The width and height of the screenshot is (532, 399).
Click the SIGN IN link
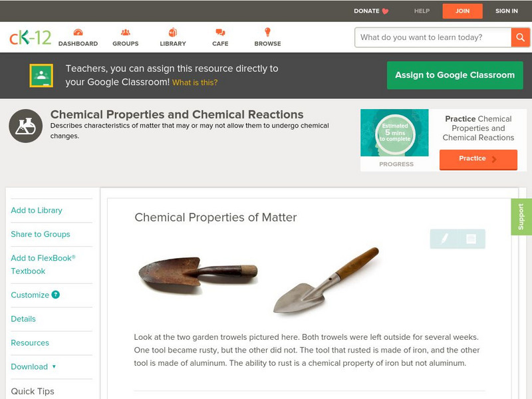(x=507, y=11)
